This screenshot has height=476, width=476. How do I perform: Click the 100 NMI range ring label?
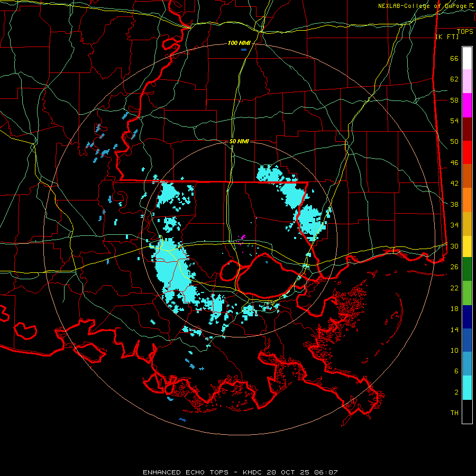[x=239, y=43]
